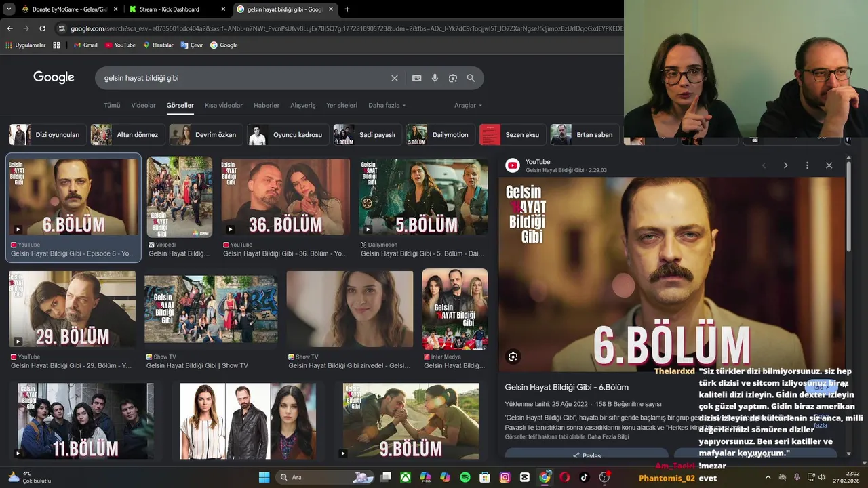Open the 5.BÖLÜM Dailymotion image result
868x488 pixels.
point(423,197)
